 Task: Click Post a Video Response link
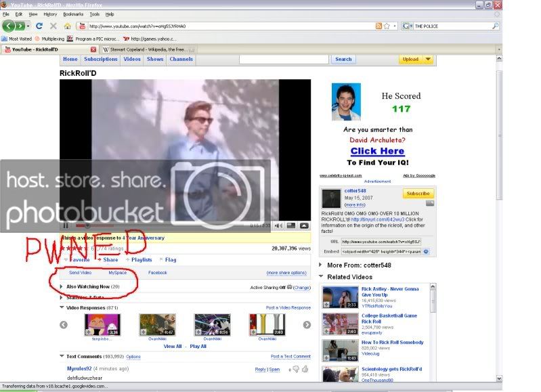tap(288, 307)
